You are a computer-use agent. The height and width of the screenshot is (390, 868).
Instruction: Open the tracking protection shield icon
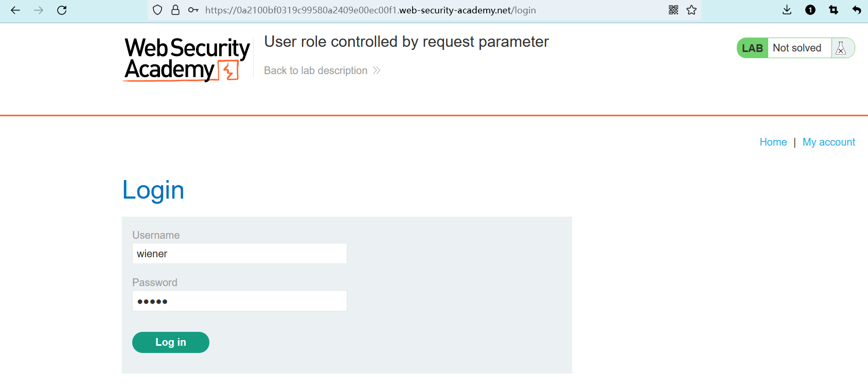click(x=158, y=10)
